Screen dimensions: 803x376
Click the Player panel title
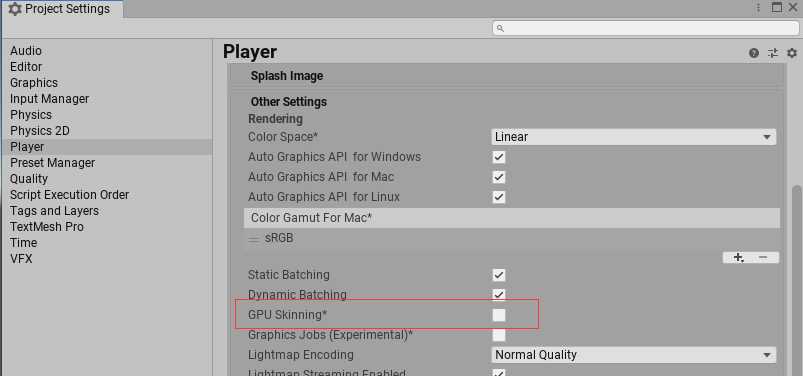tap(250, 52)
